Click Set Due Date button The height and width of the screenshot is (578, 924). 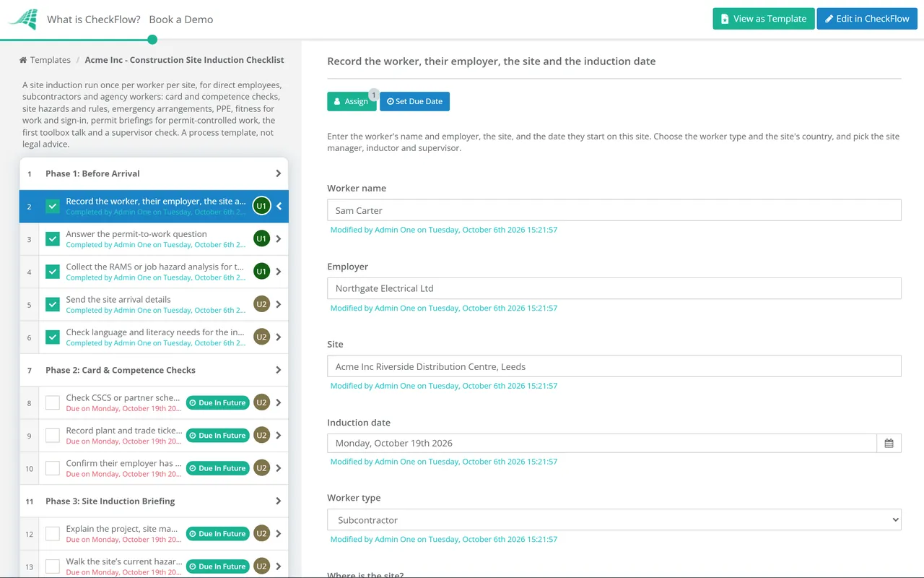coord(415,101)
